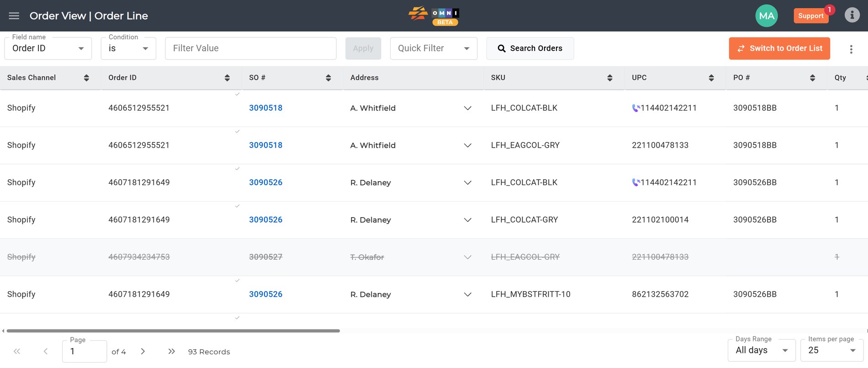Click struck-through Order ID 4607934234753
Image resolution: width=868 pixels, height=368 pixels.
(x=139, y=257)
